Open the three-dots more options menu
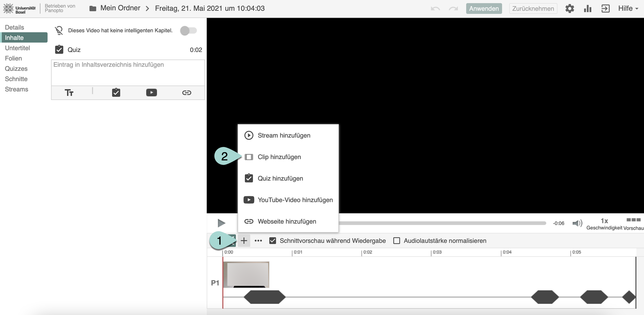The width and height of the screenshot is (644, 315). pos(258,241)
